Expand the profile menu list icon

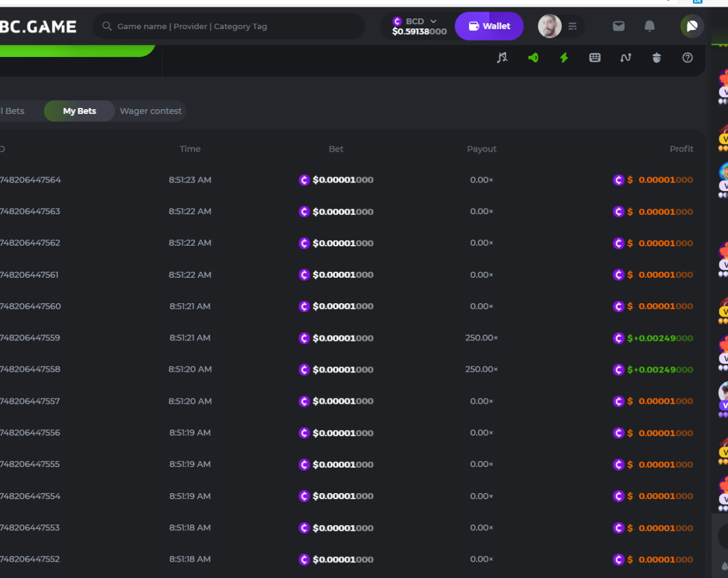(573, 26)
